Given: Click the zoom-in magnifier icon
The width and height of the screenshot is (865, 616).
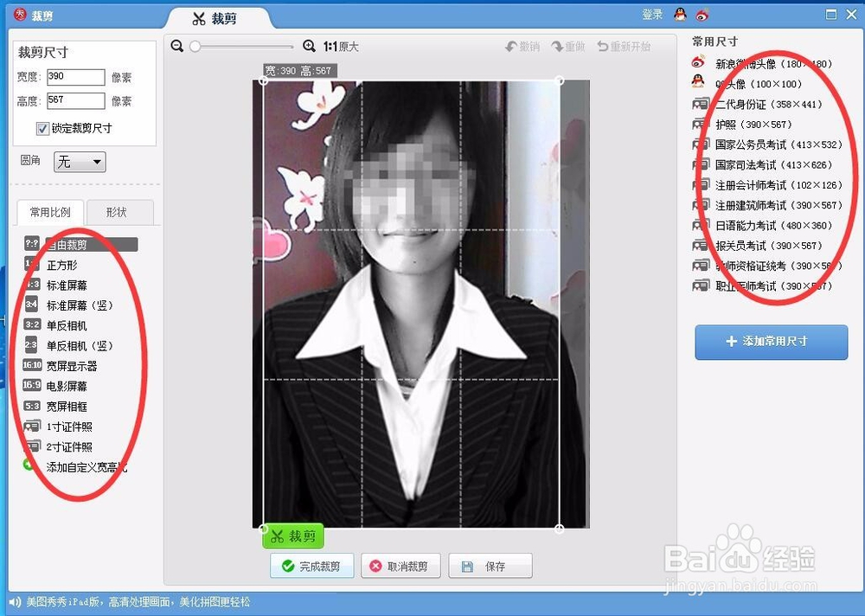Looking at the screenshot, I should pos(309,45).
